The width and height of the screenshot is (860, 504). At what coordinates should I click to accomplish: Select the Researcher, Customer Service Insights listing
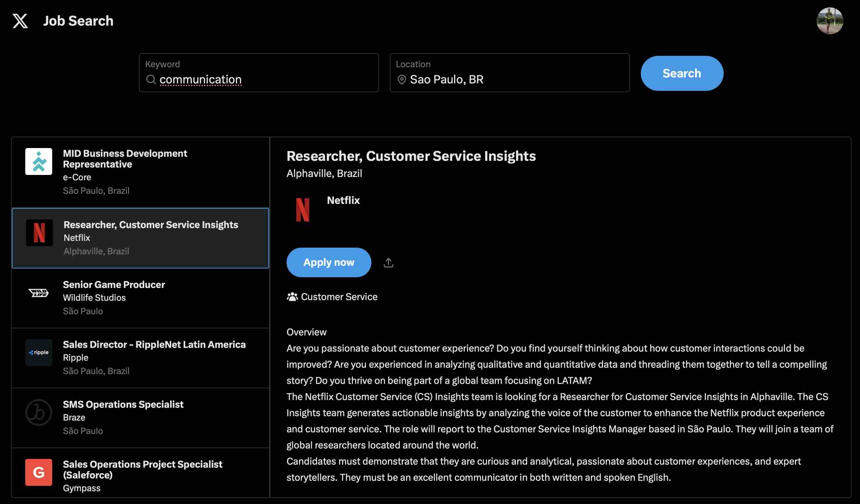pos(140,238)
